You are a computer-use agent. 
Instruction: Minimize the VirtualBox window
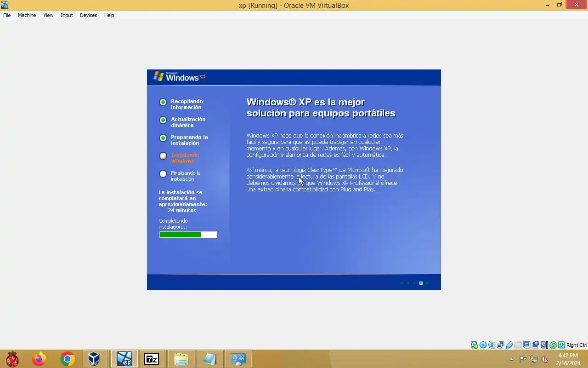pos(548,5)
